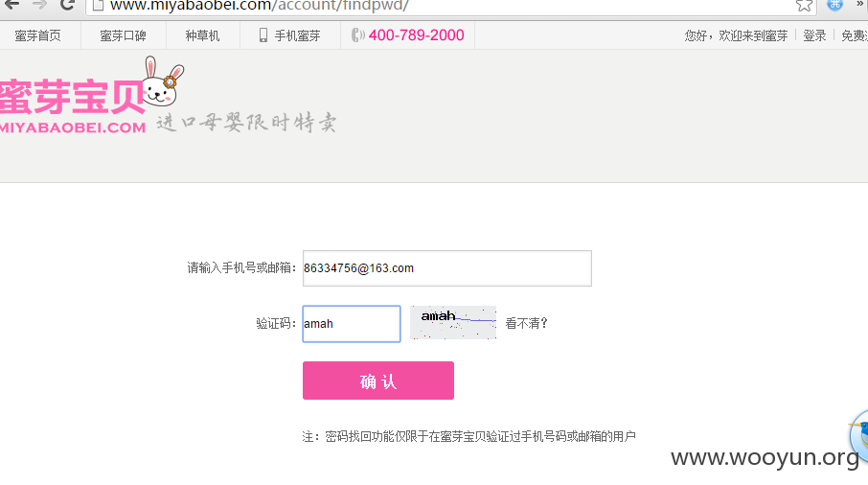Viewport: 868px width, 485px height.
Task: Open the 手机蜜芽 nav item
Action: pos(290,36)
